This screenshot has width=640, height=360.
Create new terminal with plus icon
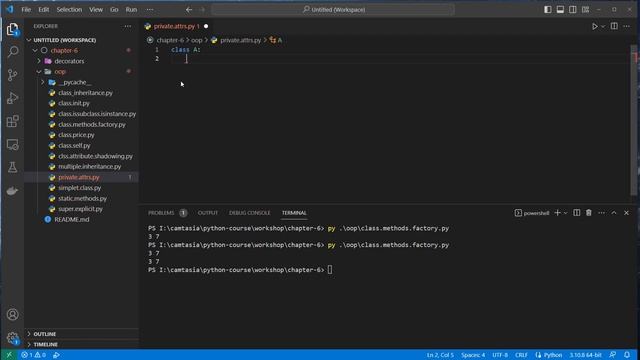pyautogui.click(x=557, y=213)
